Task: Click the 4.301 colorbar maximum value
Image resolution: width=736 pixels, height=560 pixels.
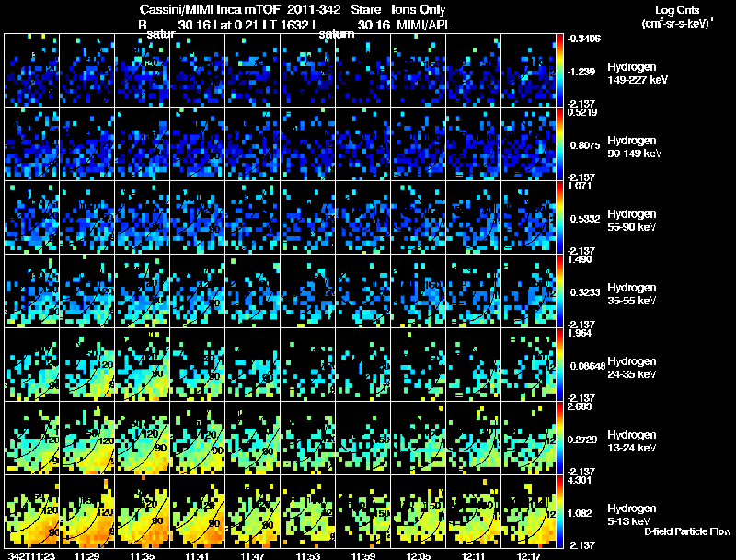Action: [x=580, y=480]
